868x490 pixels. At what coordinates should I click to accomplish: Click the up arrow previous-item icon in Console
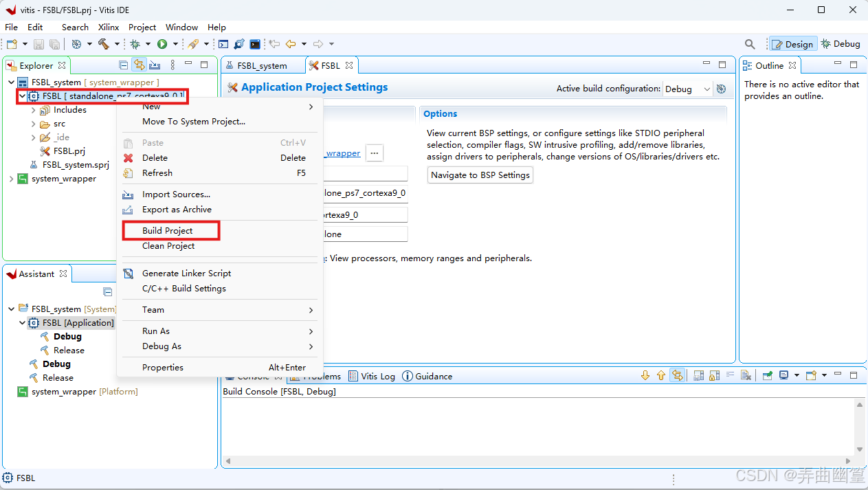pos(661,375)
